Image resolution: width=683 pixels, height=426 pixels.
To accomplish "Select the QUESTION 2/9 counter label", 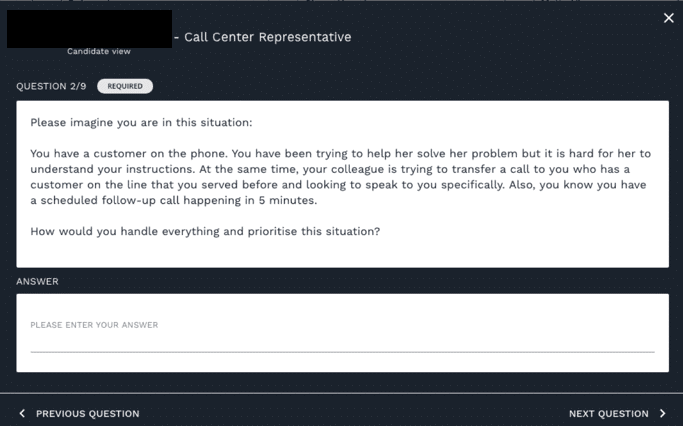I will coord(51,86).
